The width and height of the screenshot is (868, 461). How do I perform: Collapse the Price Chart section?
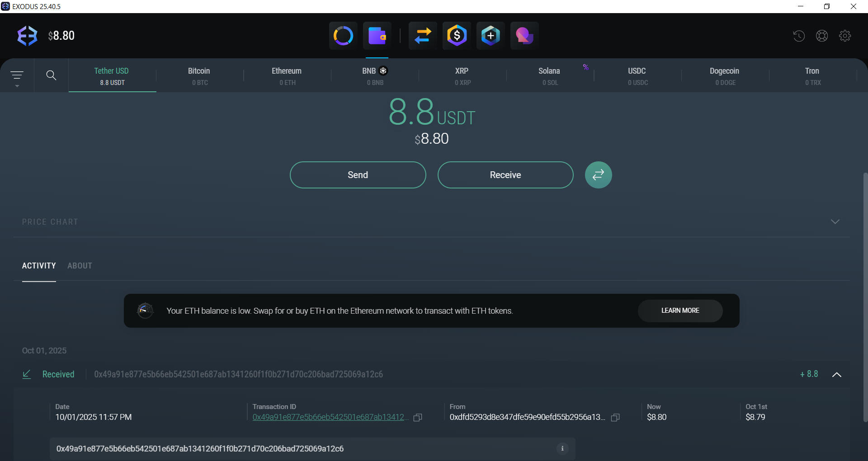coord(835,221)
